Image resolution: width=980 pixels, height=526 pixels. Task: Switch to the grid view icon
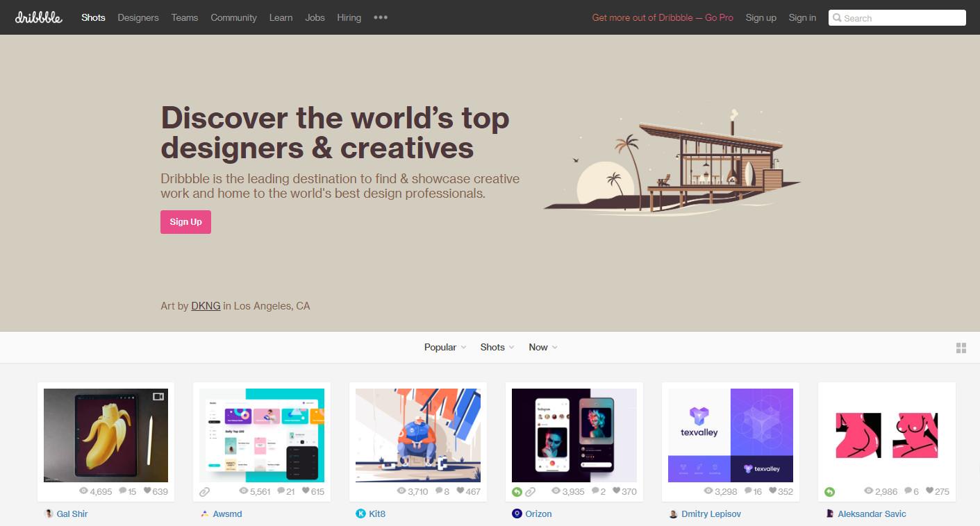[961, 348]
